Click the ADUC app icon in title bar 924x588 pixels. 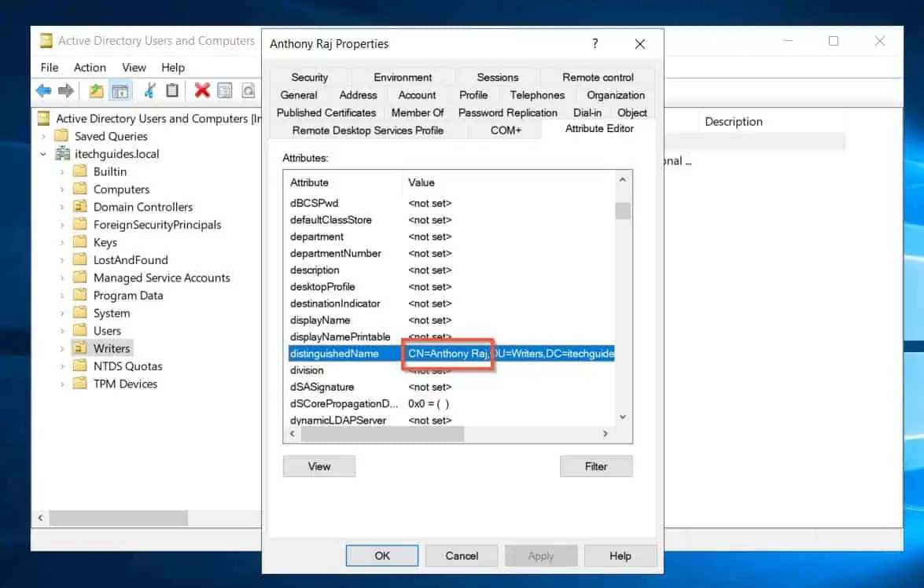click(x=46, y=41)
